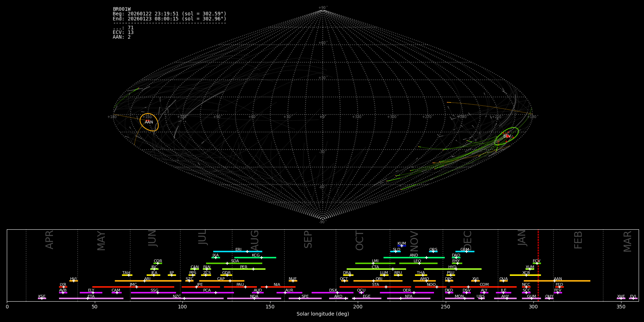Click the DRA shower label
This screenshot has width=644, height=322.
[x=347, y=273]
